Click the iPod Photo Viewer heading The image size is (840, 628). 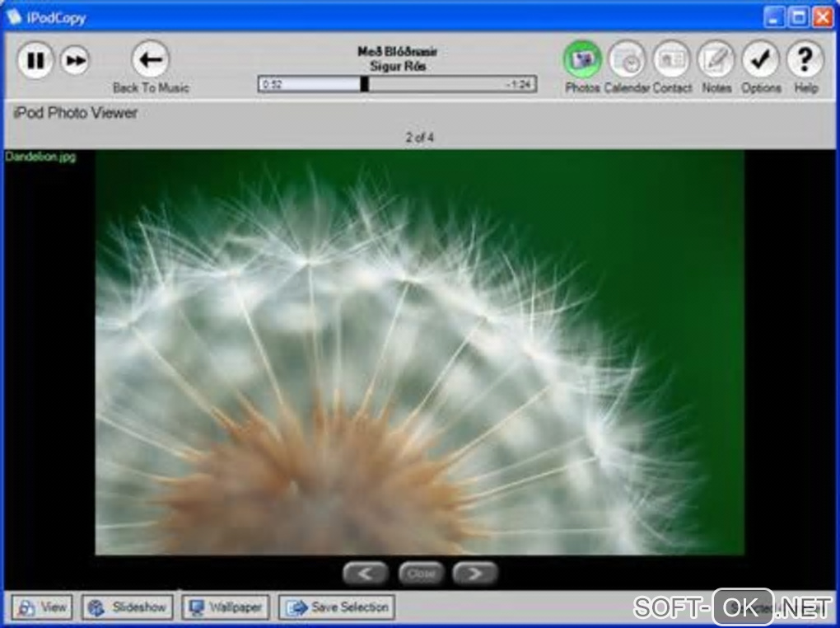click(76, 113)
